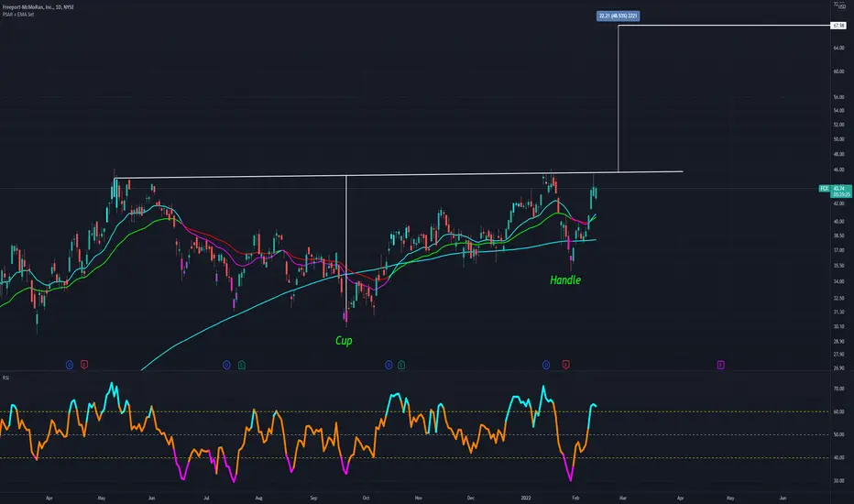
Task: Click the red earnings marker near April 2021
Action: click(84, 365)
